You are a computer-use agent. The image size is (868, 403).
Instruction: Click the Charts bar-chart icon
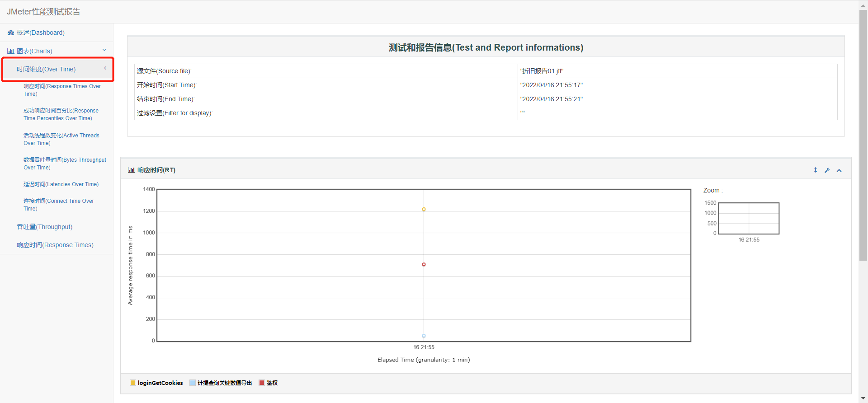click(10, 51)
